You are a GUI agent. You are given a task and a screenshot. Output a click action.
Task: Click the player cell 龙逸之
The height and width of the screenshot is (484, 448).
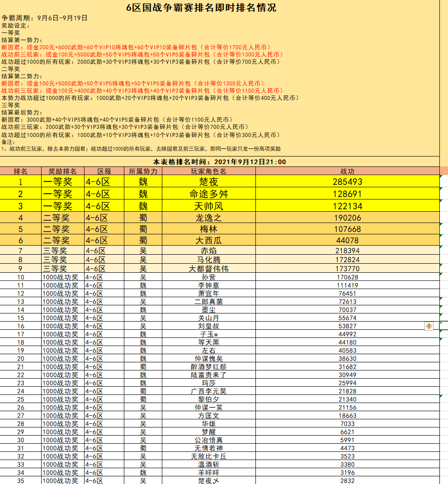(209, 218)
